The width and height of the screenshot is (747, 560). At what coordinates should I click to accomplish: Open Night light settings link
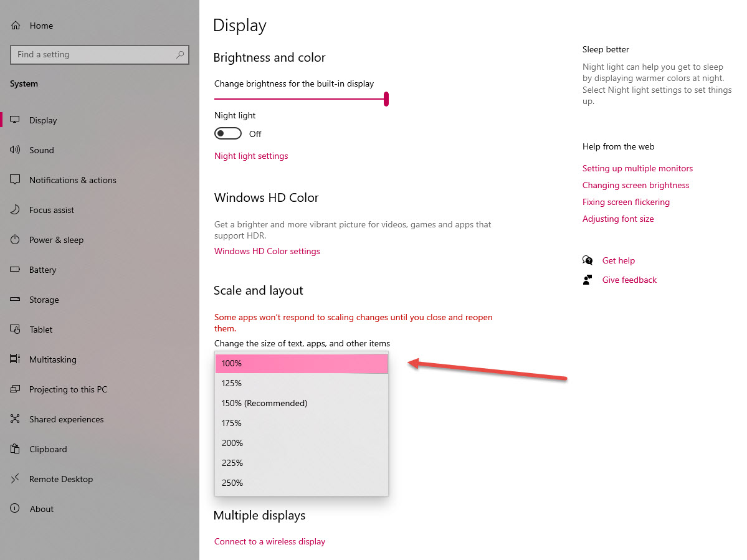[251, 156]
